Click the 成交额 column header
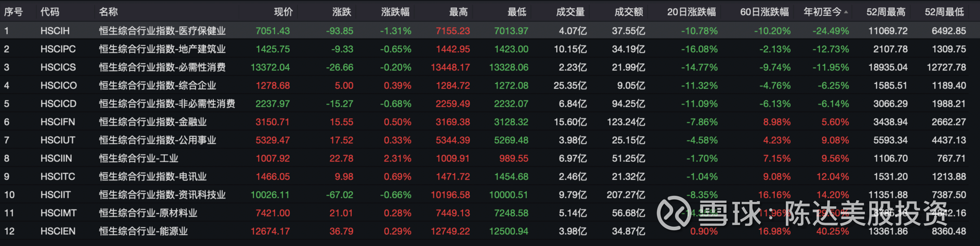The height and width of the screenshot is (246, 980). tap(629, 12)
